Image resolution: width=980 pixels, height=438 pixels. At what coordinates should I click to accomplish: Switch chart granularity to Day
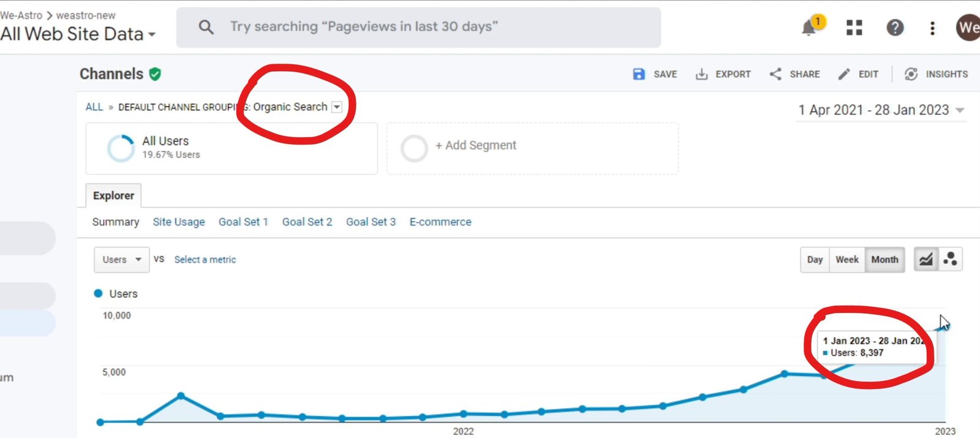(814, 260)
